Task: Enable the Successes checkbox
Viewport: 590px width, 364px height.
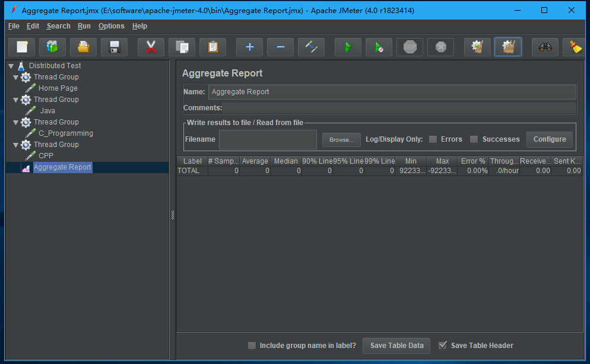Action: pos(474,139)
